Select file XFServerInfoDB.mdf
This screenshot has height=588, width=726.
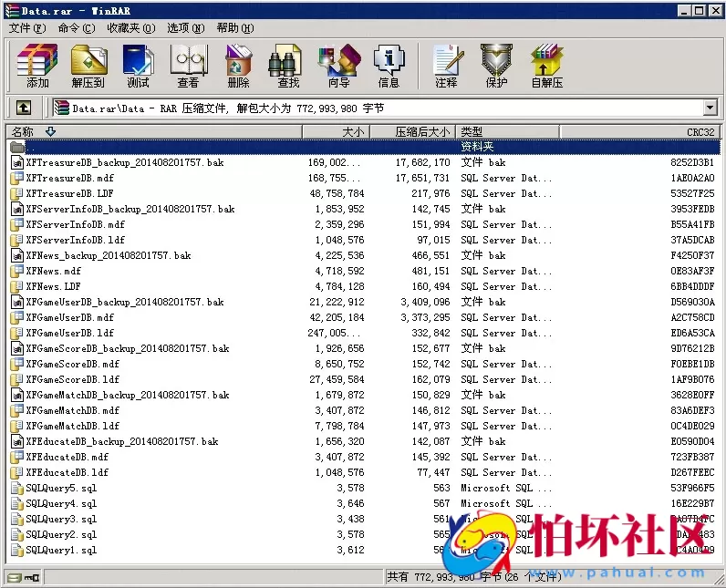tap(76, 225)
